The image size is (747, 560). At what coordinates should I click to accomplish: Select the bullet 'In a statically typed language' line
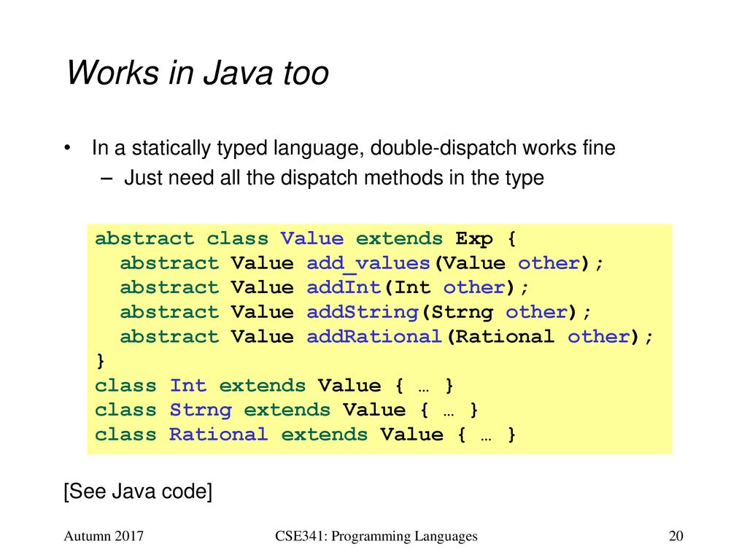[x=353, y=147]
